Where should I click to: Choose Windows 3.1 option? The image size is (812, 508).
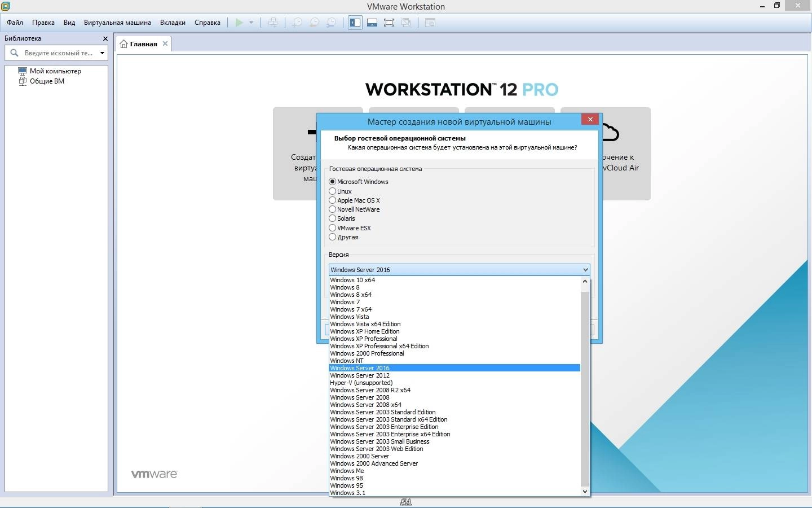point(454,493)
